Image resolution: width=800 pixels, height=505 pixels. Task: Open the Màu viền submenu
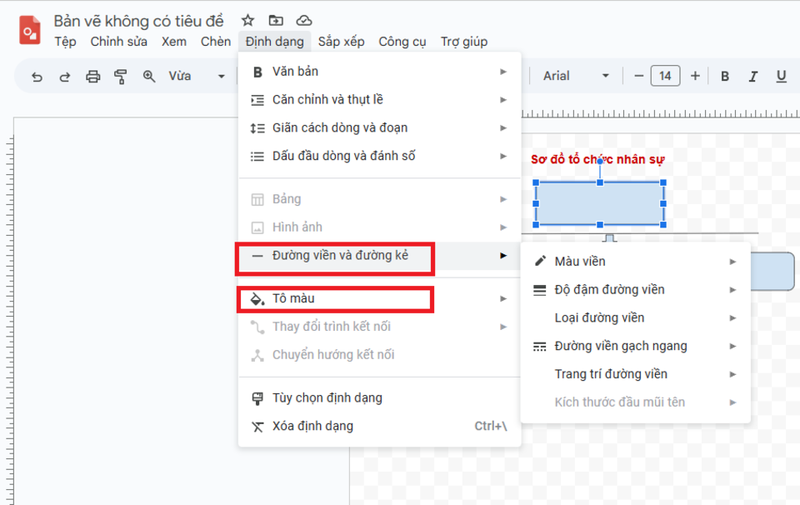point(636,262)
